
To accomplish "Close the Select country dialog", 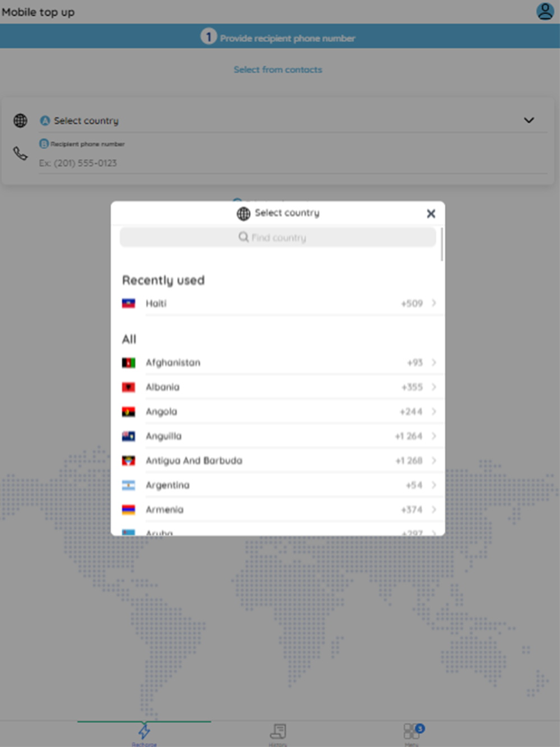I will (x=431, y=213).
